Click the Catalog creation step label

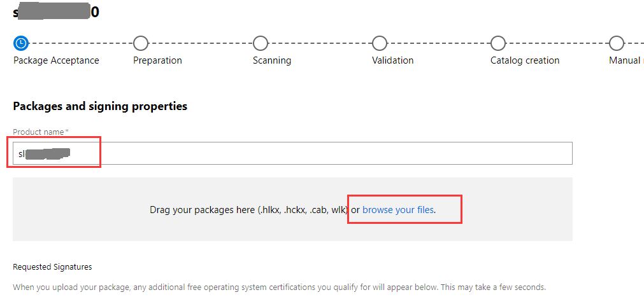tap(525, 60)
